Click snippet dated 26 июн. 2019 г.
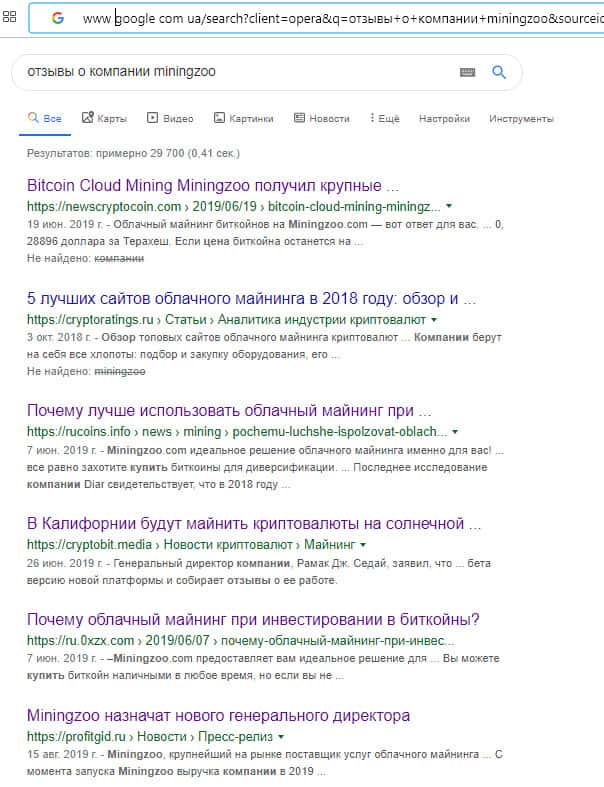 259,572
